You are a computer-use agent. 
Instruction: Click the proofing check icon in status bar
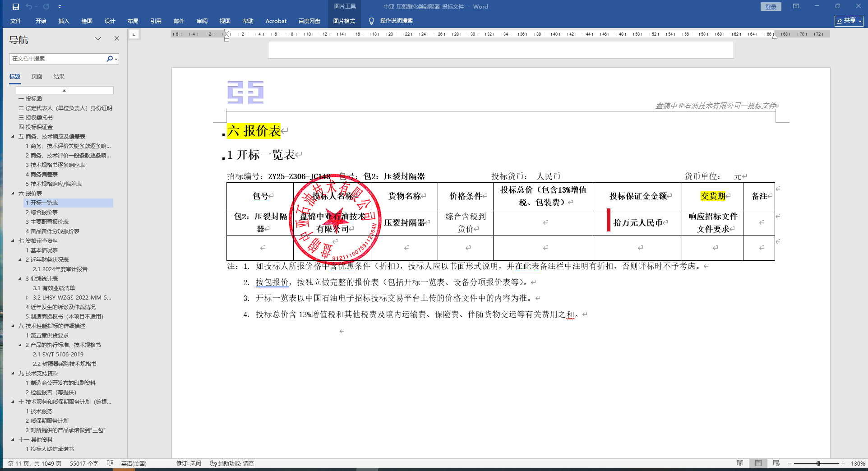tap(110, 463)
